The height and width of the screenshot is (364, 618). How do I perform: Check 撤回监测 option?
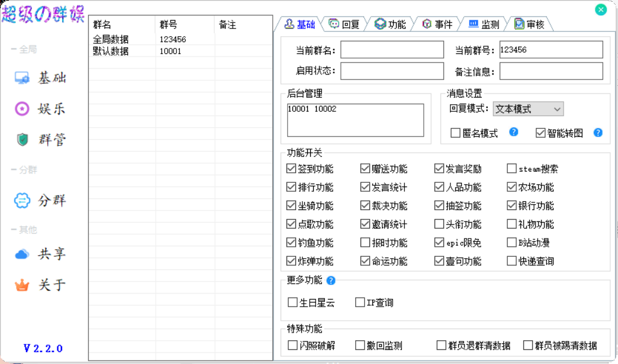click(x=360, y=346)
